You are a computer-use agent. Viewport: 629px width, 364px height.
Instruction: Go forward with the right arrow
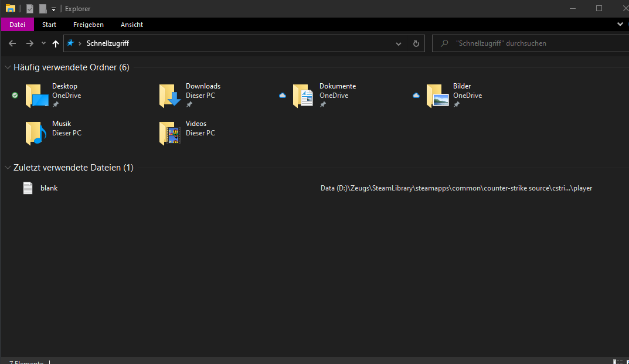point(30,43)
